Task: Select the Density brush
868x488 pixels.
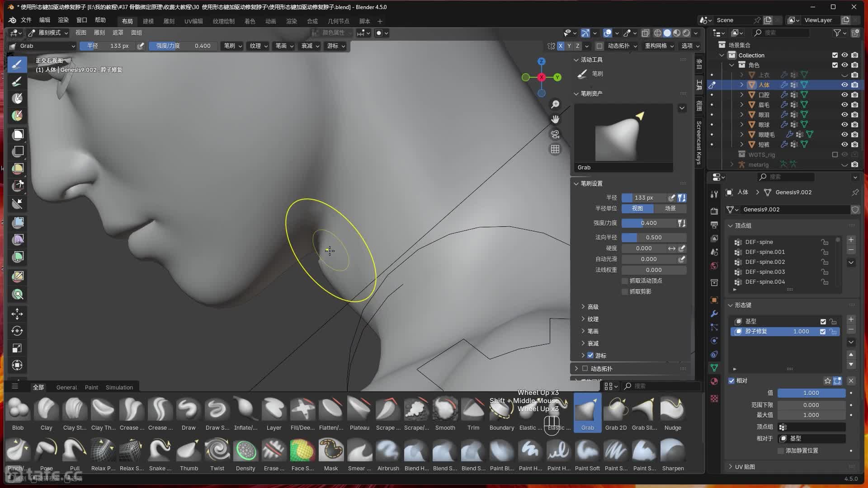Action: coord(245,454)
